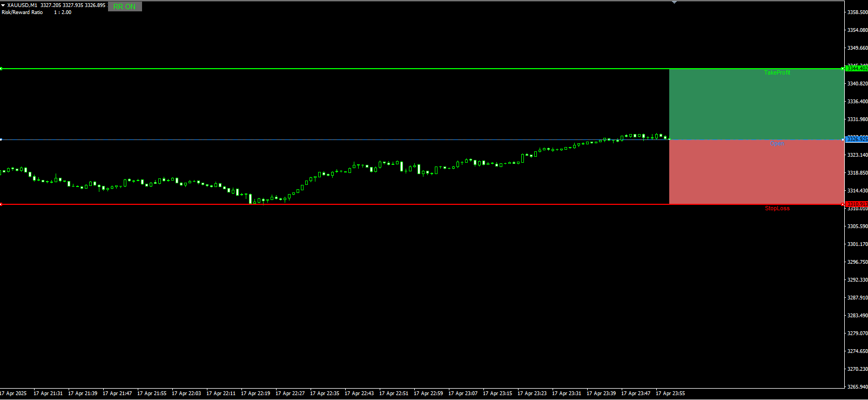
Task: Click the 17 Apr 22:27 time label
Action: (290, 394)
